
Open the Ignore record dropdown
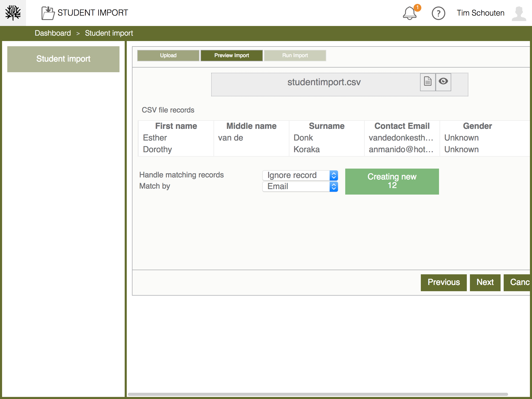(300, 175)
